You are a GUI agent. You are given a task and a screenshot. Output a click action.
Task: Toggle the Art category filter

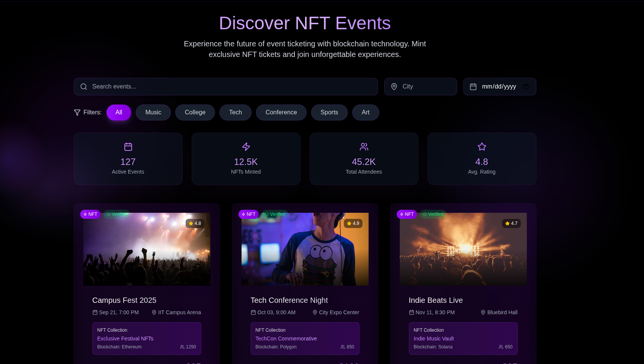366,112
